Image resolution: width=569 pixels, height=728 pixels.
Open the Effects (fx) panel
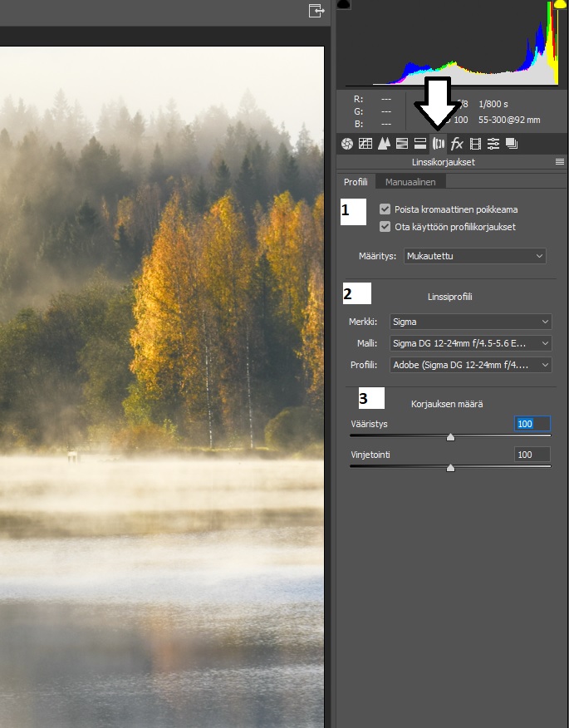click(457, 144)
